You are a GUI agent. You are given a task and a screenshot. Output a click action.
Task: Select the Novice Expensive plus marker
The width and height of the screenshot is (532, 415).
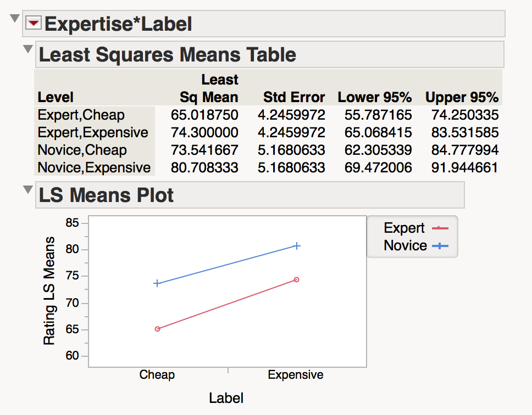point(297,246)
